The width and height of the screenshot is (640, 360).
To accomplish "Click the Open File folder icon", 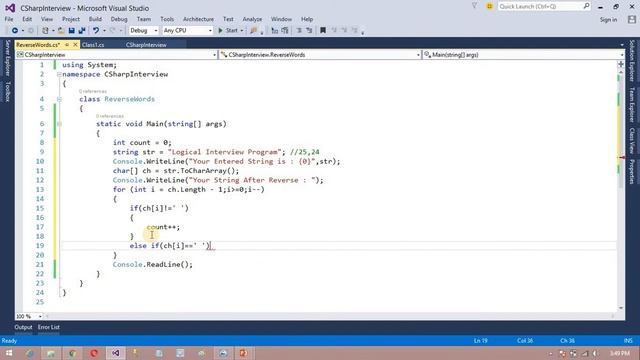I will coord(61,31).
